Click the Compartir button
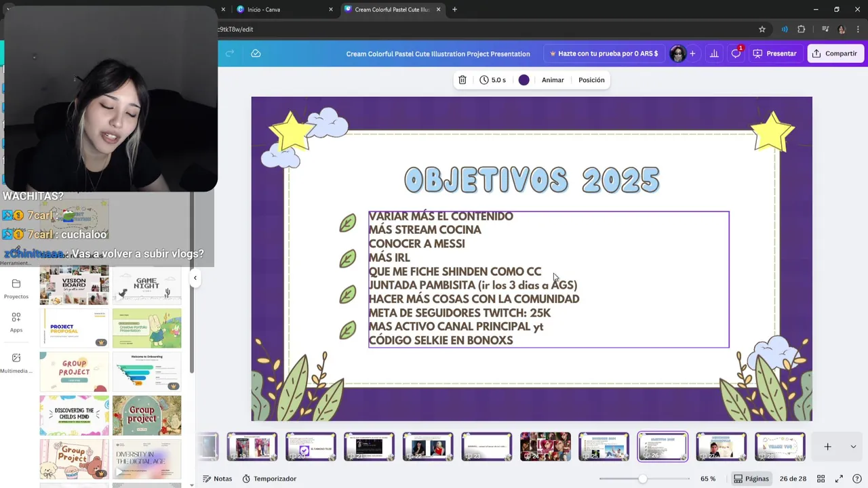 (835, 54)
